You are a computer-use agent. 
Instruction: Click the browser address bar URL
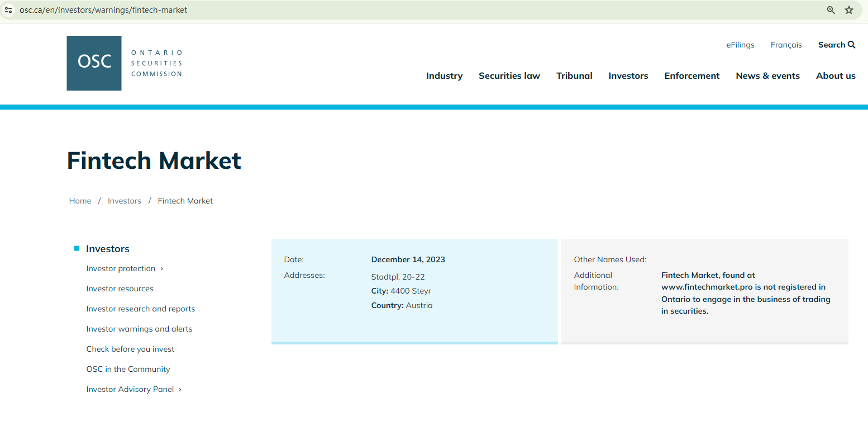click(103, 10)
